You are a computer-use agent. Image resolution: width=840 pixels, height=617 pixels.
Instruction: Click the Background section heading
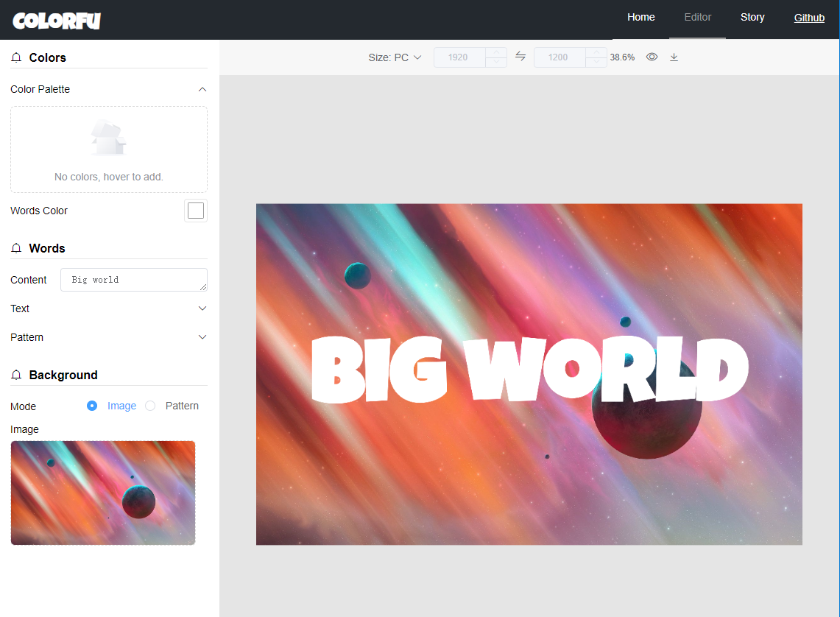pos(63,375)
